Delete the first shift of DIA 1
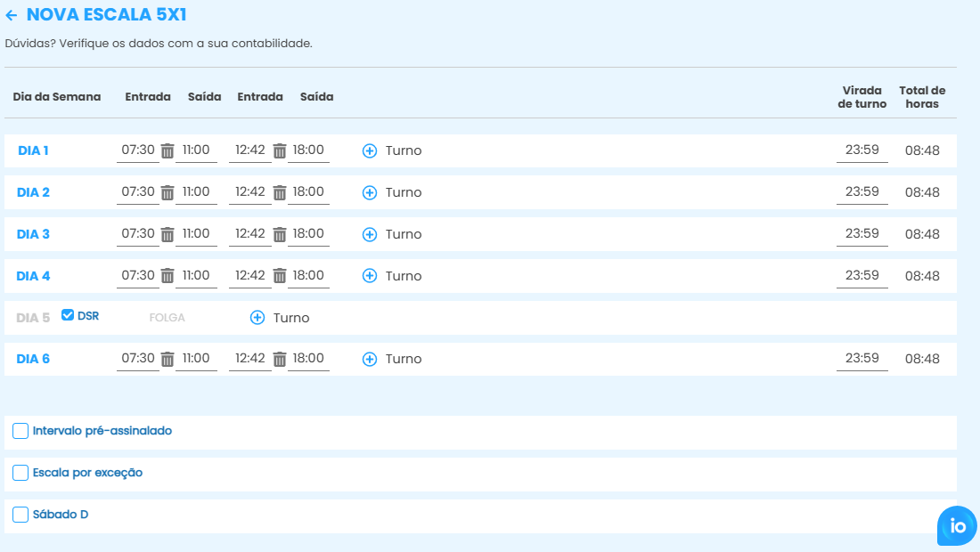This screenshot has width=980, height=552. click(x=167, y=151)
